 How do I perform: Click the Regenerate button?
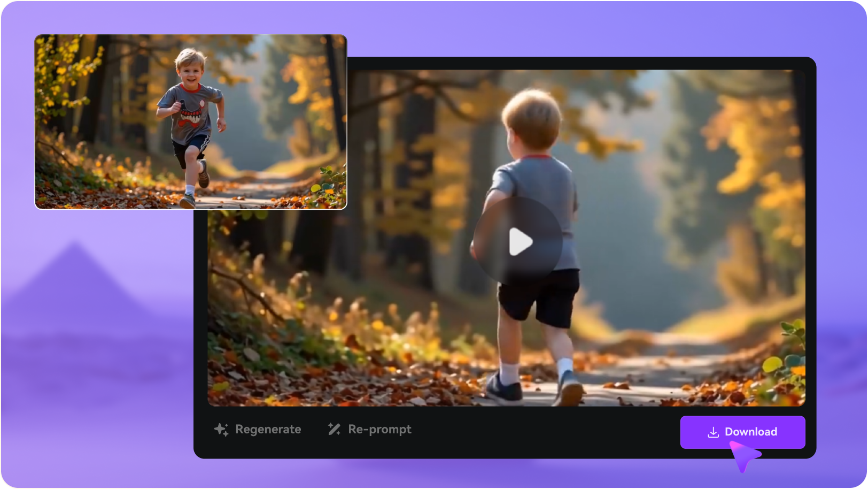click(x=258, y=430)
